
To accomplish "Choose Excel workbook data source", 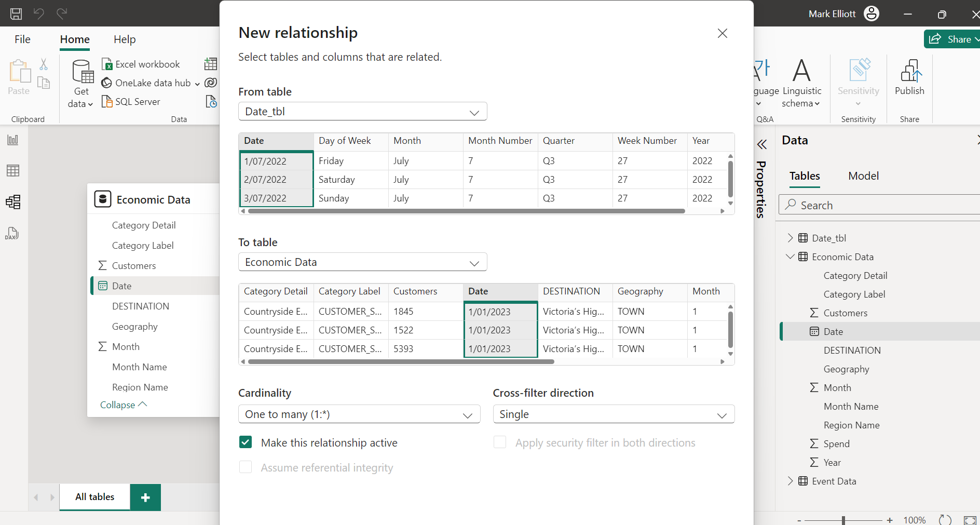I will pyautogui.click(x=141, y=64).
